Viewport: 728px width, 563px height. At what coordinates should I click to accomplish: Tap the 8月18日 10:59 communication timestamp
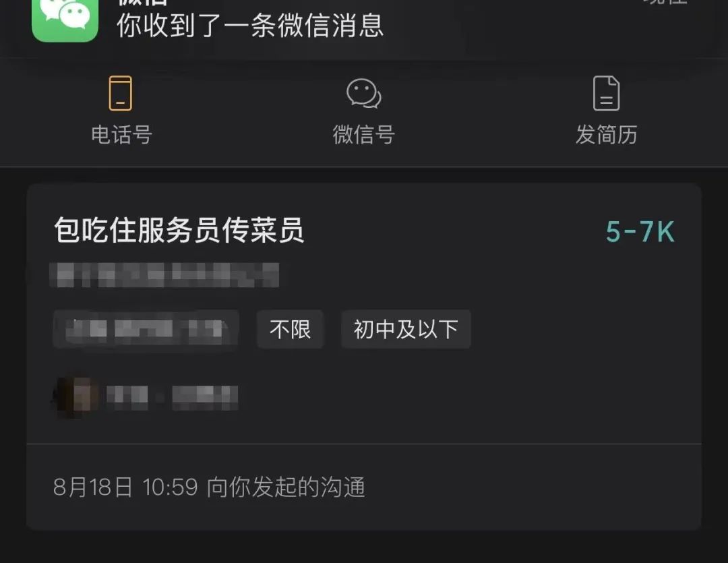point(125,487)
